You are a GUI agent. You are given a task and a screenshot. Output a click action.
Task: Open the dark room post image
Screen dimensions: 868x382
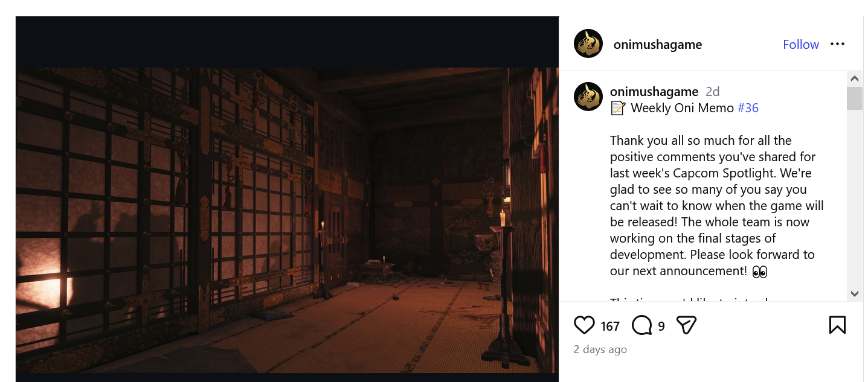click(287, 220)
